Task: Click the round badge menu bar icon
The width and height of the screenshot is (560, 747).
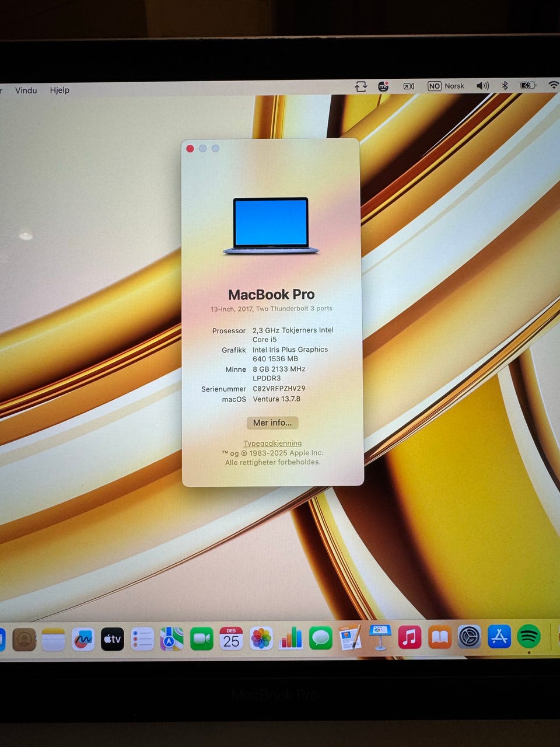Action: tap(384, 86)
